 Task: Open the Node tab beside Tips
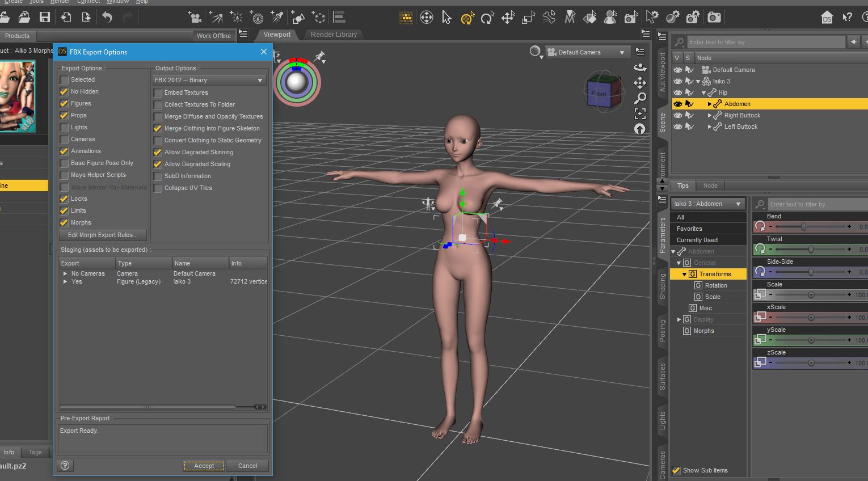(x=710, y=185)
